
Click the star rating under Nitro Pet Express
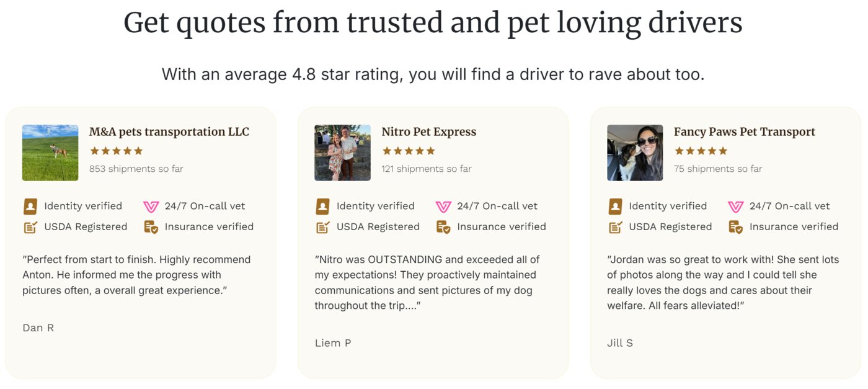point(409,151)
